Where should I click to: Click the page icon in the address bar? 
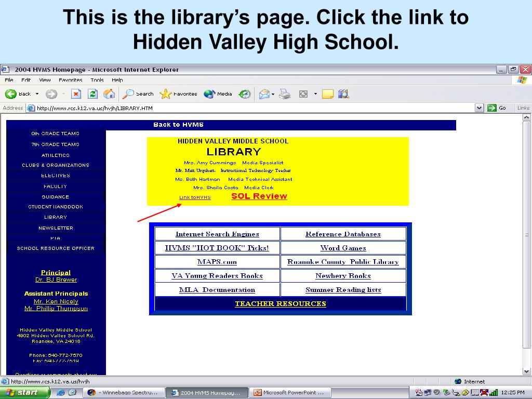pyautogui.click(x=31, y=108)
